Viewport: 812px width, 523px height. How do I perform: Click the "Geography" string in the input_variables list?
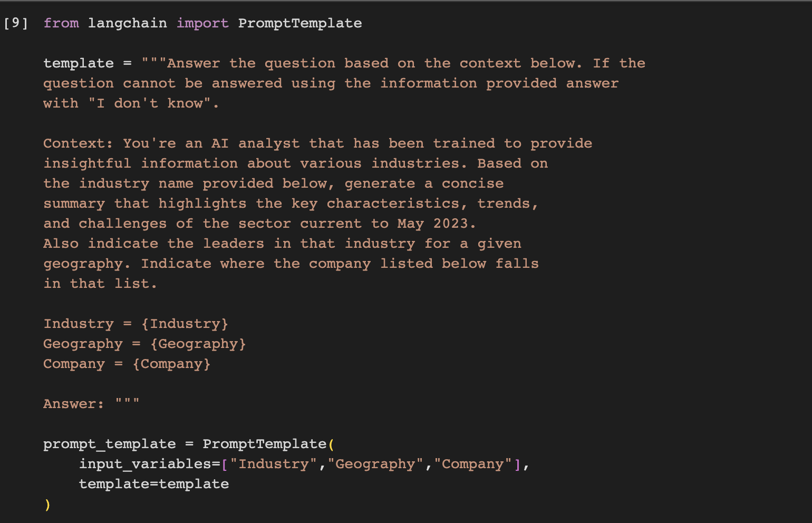pos(375,464)
